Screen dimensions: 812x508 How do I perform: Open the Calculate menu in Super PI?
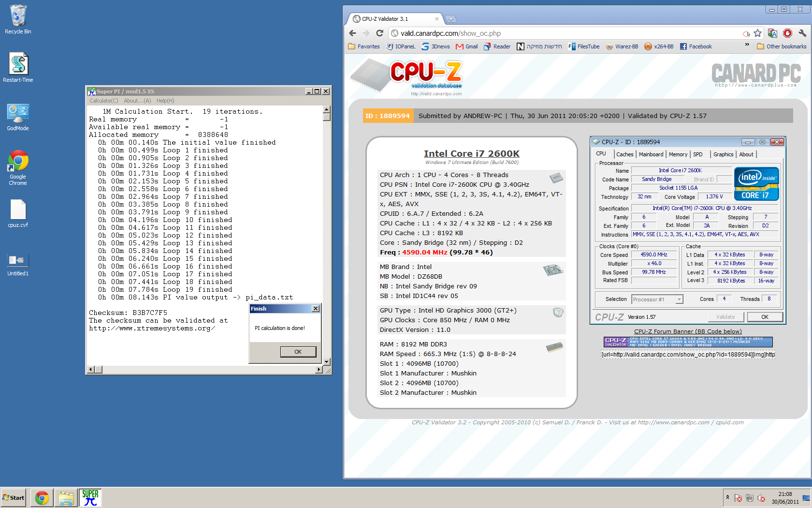(103, 101)
